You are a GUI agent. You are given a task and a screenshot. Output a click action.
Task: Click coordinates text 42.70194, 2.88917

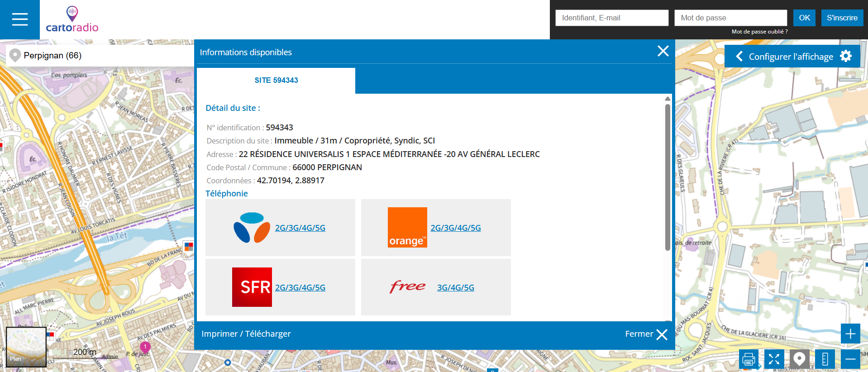pos(291,181)
